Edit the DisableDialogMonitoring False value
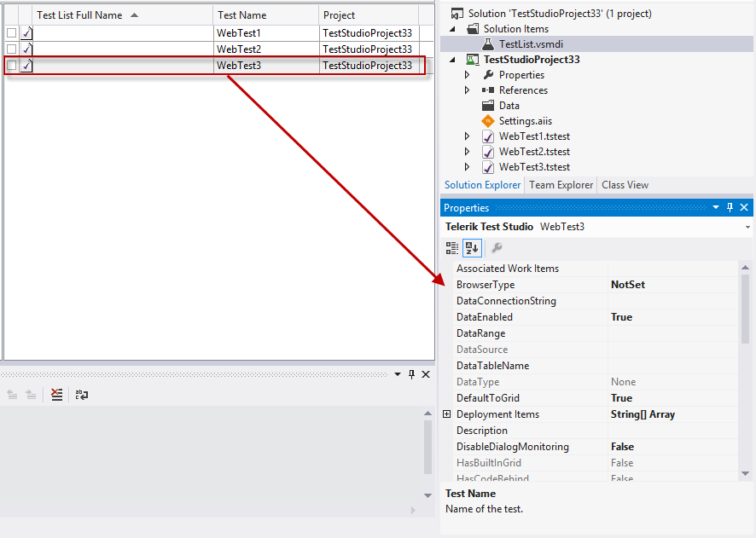756x538 pixels. point(673,447)
